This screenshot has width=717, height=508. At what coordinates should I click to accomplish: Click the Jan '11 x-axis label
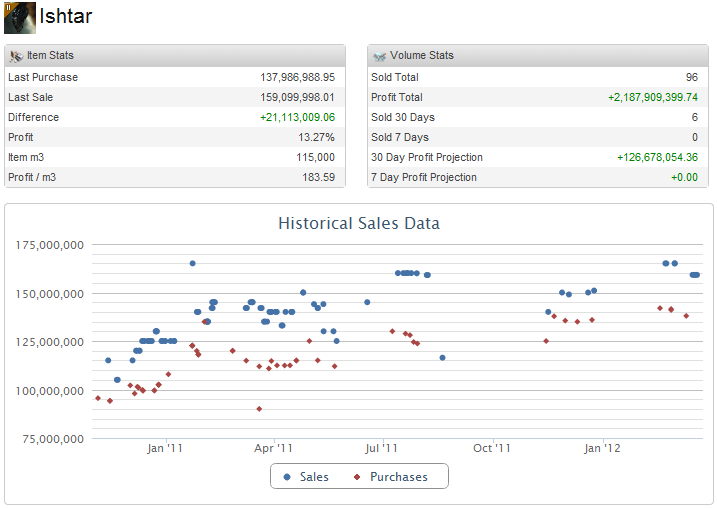tap(165, 448)
